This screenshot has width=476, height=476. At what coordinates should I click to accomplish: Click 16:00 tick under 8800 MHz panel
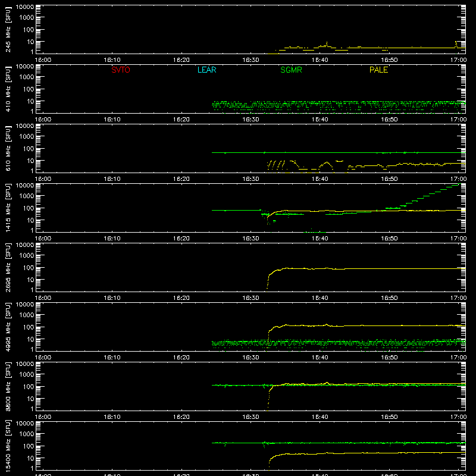43,417
